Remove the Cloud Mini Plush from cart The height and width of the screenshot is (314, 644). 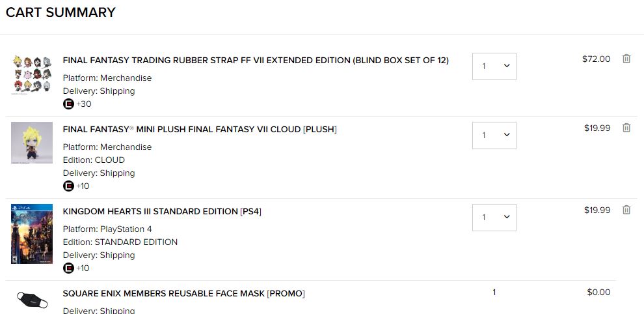point(626,128)
